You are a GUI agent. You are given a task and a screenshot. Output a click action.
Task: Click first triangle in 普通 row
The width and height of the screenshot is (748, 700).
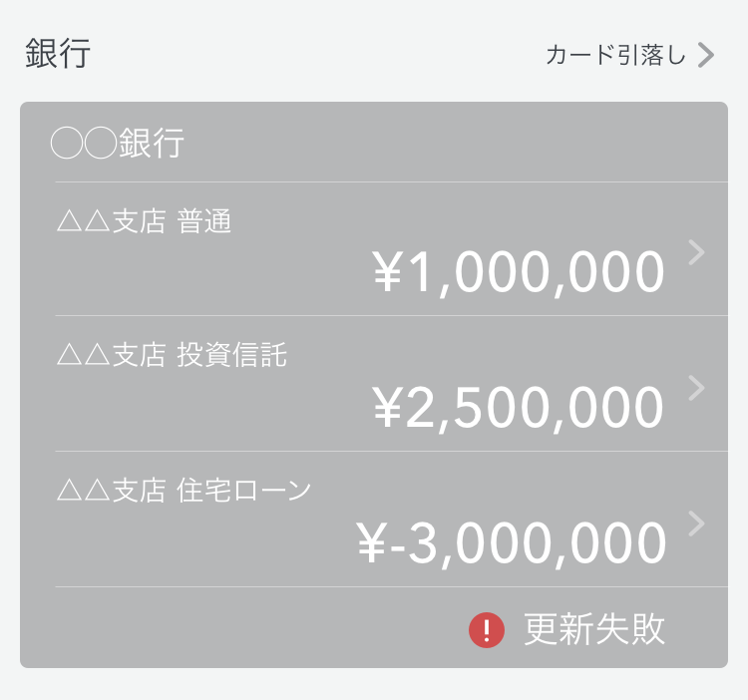[70, 222]
